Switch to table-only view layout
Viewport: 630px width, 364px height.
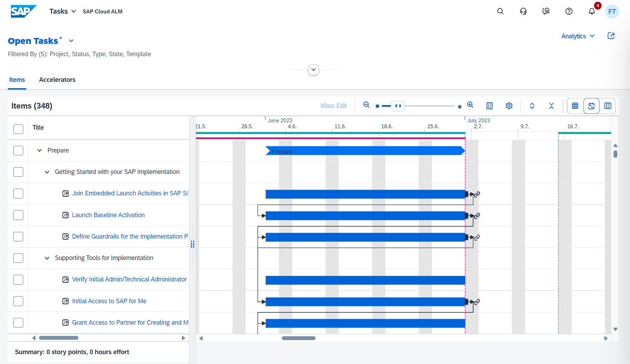point(575,106)
